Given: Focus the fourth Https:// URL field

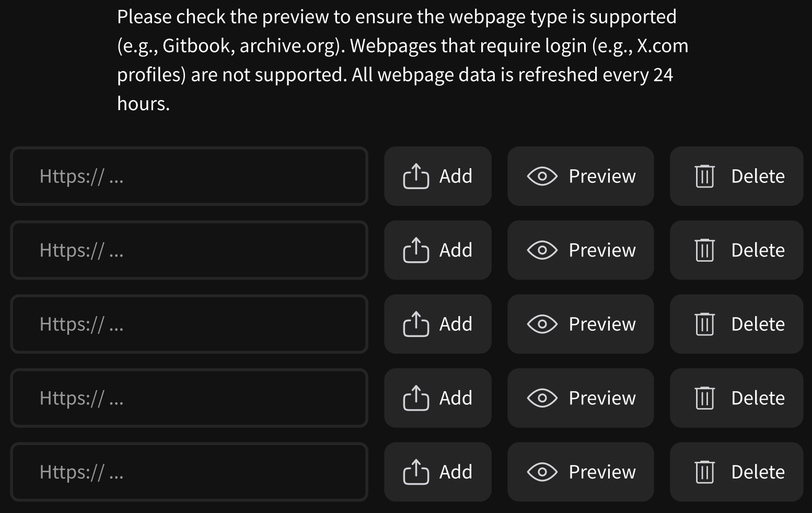Looking at the screenshot, I should [x=189, y=398].
